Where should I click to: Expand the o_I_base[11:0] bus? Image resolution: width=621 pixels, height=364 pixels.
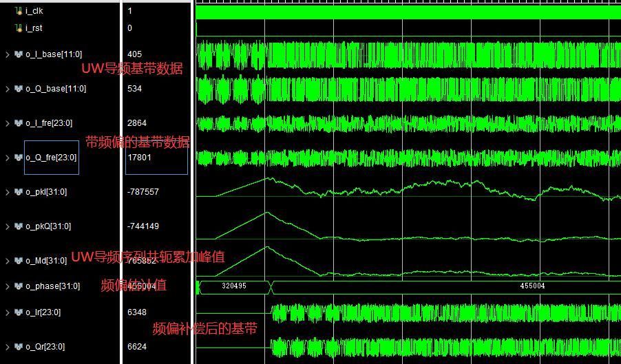(x=7, y=54)
